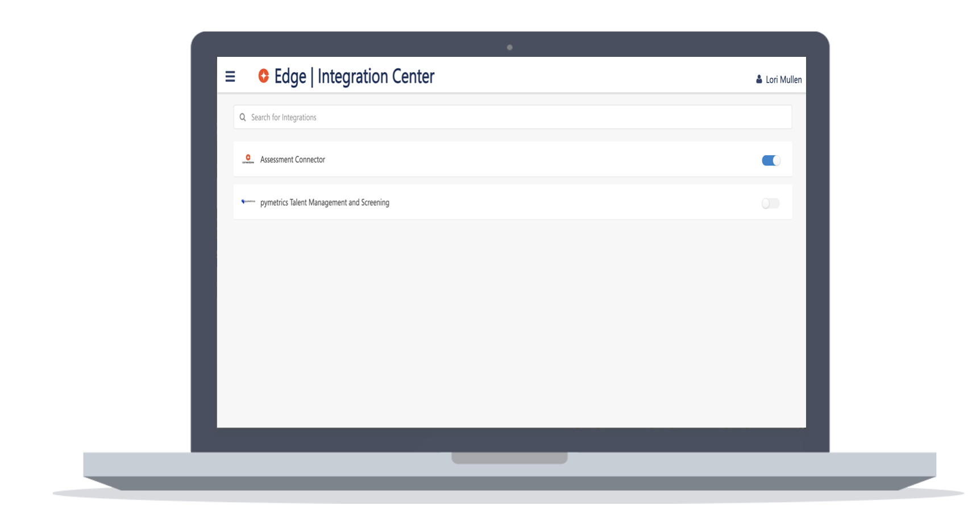Open pymetrics Talent Management and Screening details
The width and height of the screenshot is (980, 514).
pos(325,202)
